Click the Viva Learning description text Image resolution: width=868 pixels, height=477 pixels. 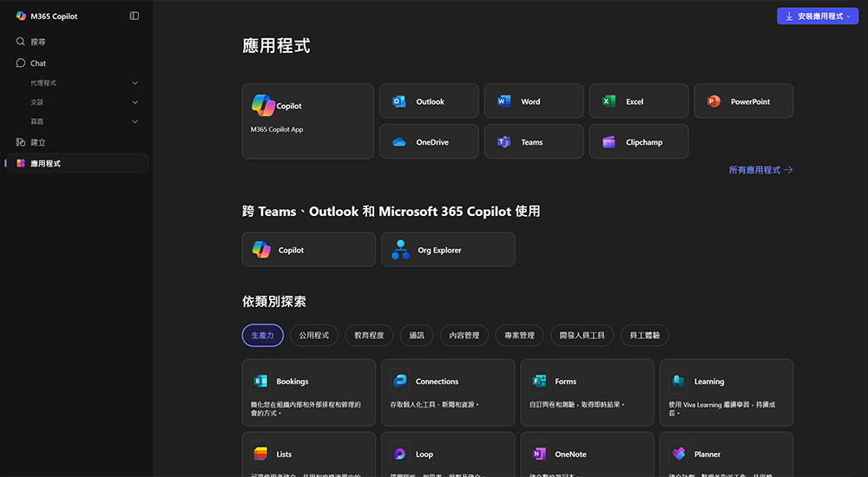pyautogui.click(x=722, y=408)
